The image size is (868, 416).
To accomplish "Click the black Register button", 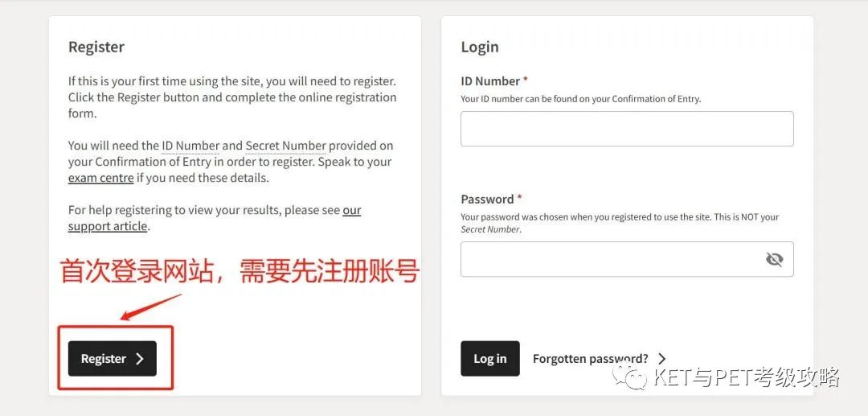I will coord(113,358).
